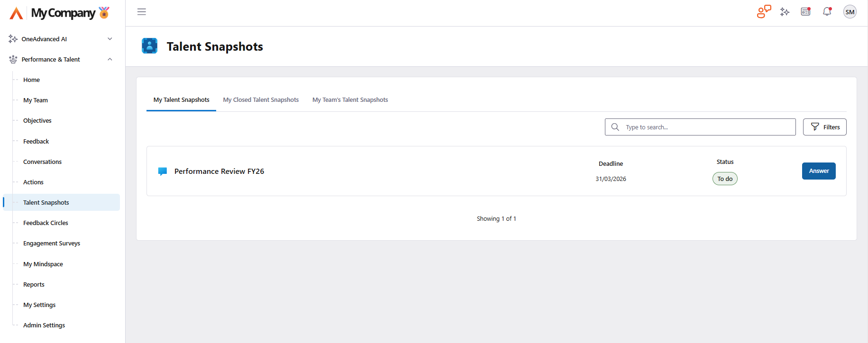The width and height of the screenshot is (868, 343).
Task: Open the notifications bell
Action: 827,12
